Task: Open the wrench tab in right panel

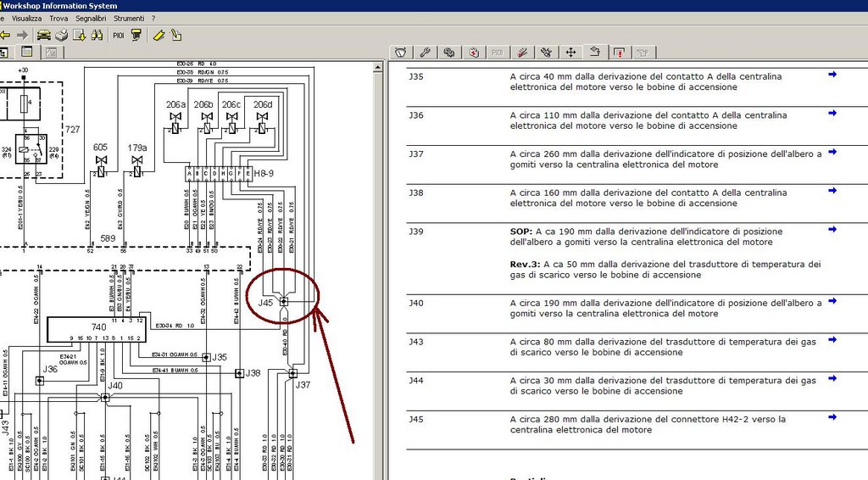Action: [425, 53]
